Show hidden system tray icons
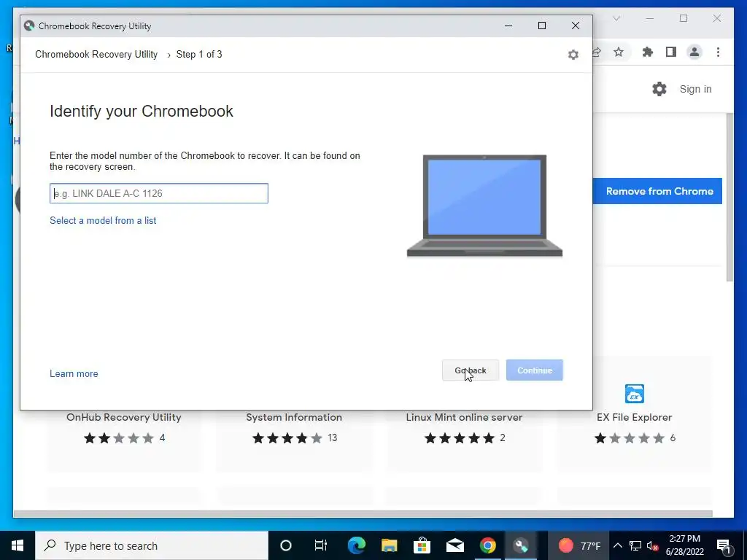 [617, 545]
